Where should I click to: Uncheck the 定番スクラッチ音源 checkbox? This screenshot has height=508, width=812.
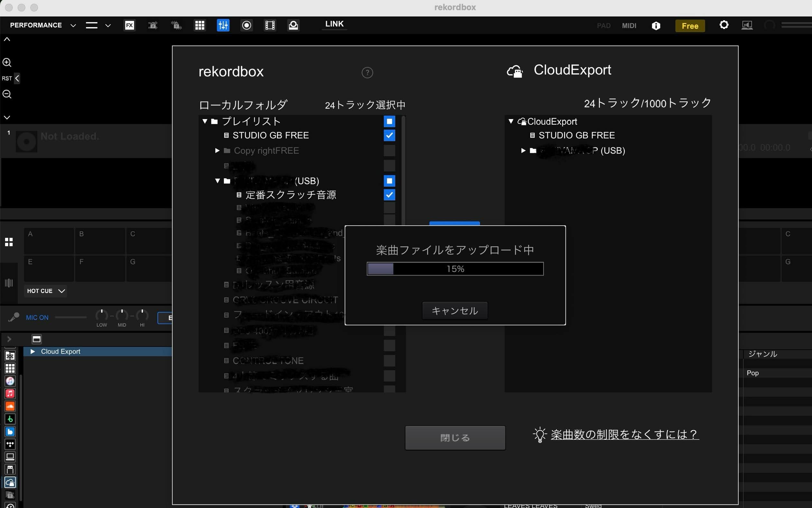click(x=389, y=195)
